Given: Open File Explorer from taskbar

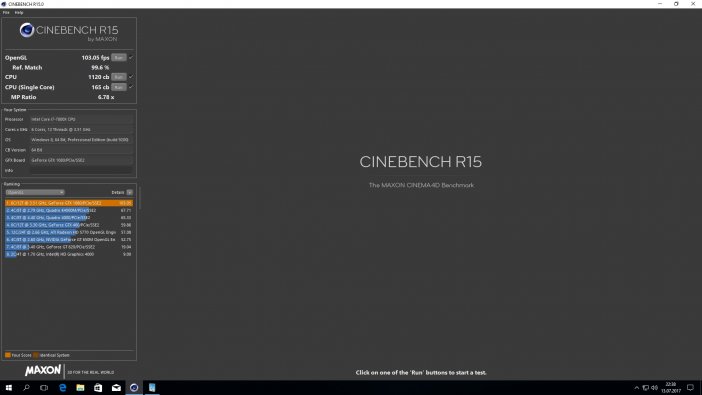Looking at the screenshot, I should (80, 388).
